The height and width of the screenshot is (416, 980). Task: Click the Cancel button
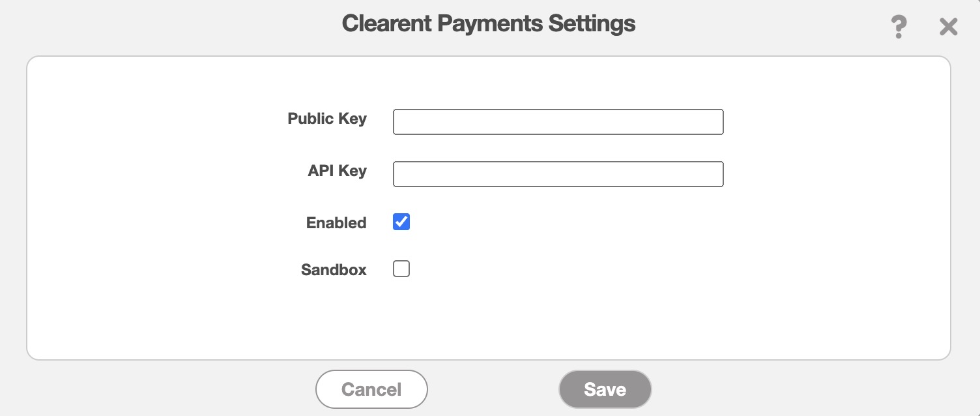pos(371,389)
